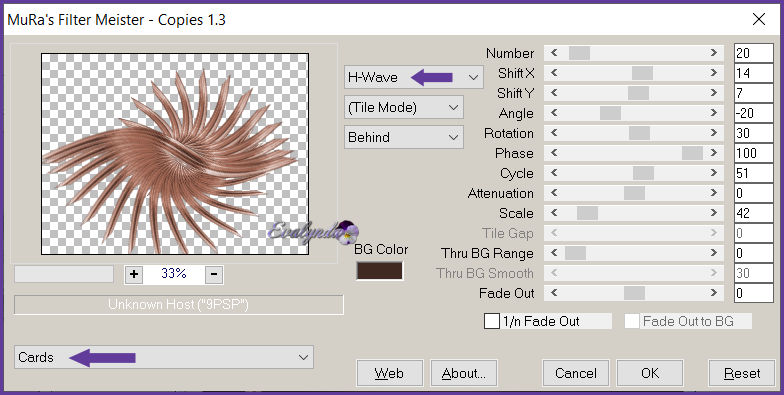Open the (Tile Mode) dropdown

point(404,108)
